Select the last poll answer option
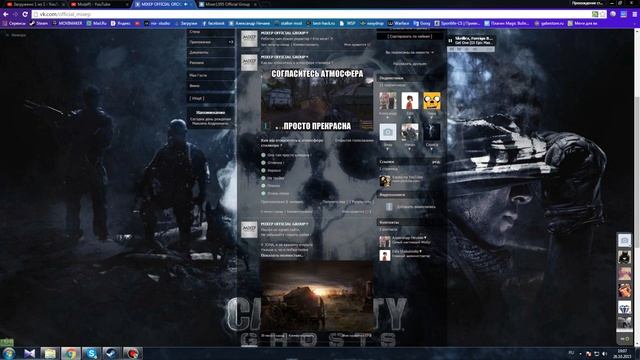640x360 pixels. (x=263, y=193)
